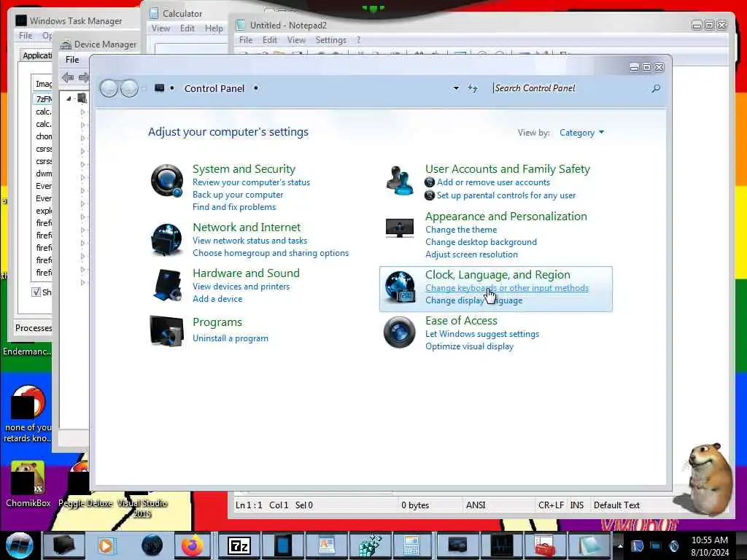Toggle the 'Sh' checkbox in Task Manager
This screenshot has width=747, height=560.
(36, 292)
